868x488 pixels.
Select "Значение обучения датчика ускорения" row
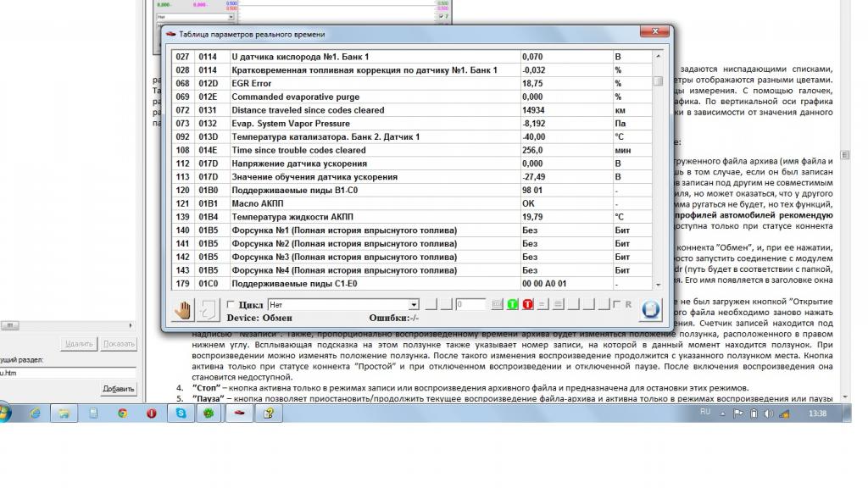tap(412, 177)
